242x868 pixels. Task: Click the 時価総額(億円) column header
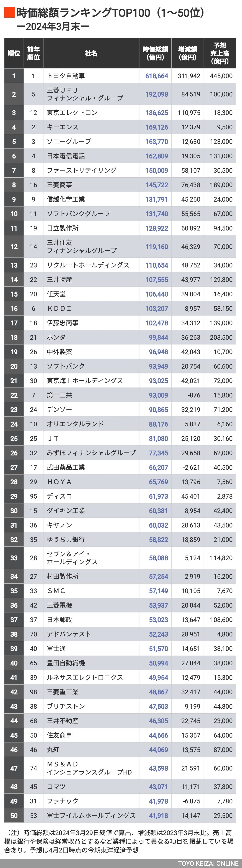tap(155, 53)
